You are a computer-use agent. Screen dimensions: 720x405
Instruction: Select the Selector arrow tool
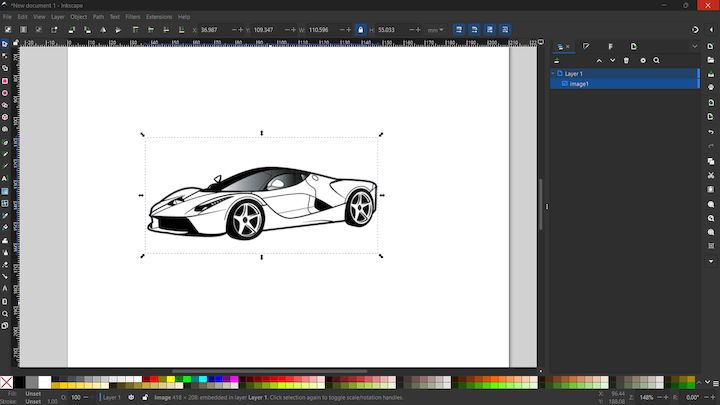[x=5, y=44]
